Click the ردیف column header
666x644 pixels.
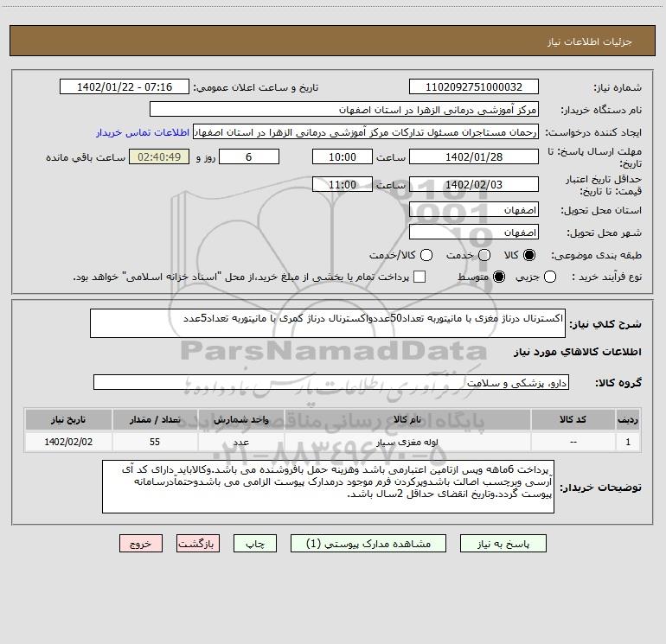[628, 419]
